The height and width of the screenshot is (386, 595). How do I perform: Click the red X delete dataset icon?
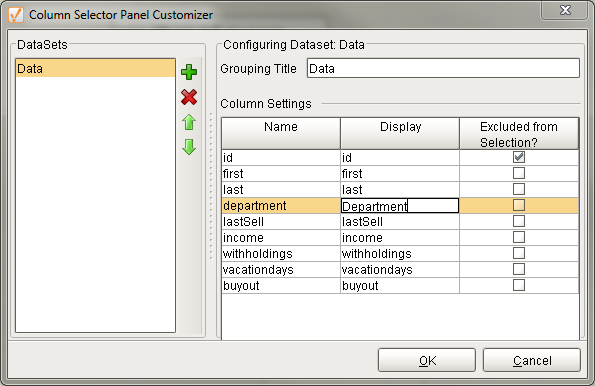tap(189, 97)
